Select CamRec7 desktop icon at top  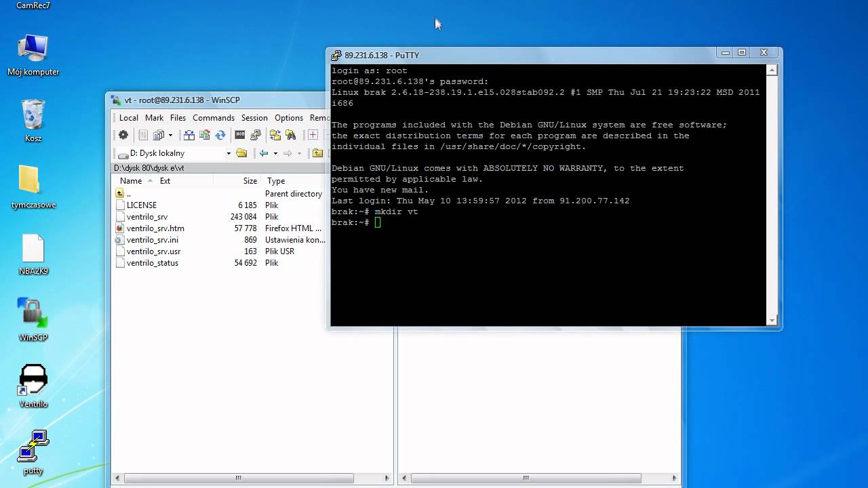pyautogui.click(x=33, y=5)
